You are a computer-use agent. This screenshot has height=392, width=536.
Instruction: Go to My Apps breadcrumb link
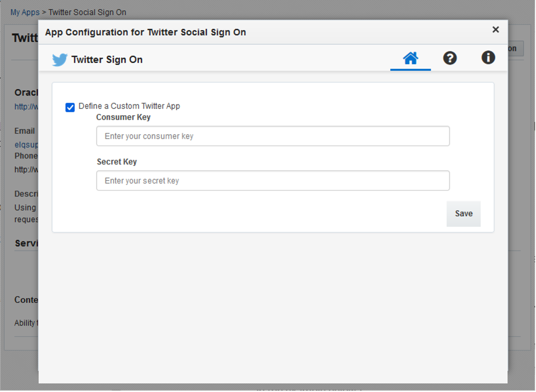click(25, 12)
